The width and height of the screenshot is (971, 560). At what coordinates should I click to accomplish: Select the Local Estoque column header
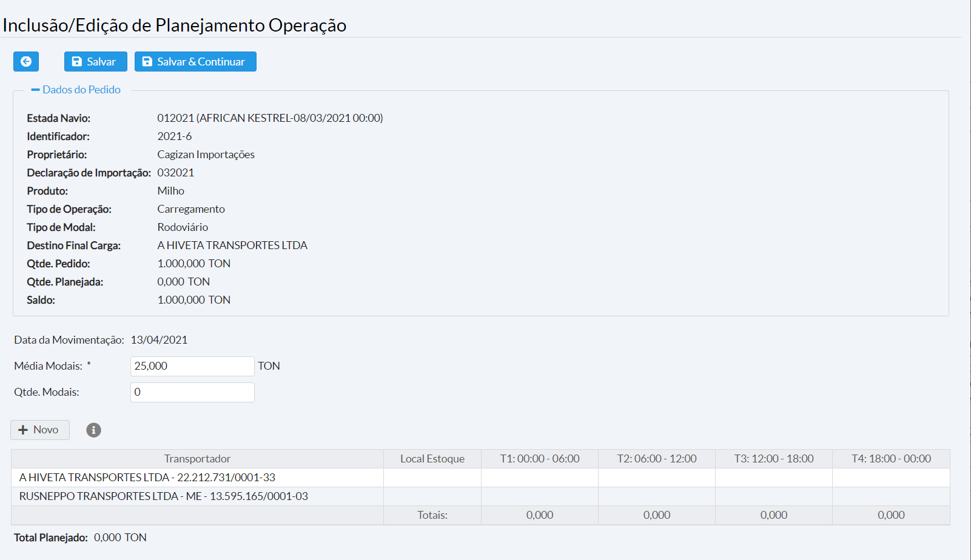(432, 459)
